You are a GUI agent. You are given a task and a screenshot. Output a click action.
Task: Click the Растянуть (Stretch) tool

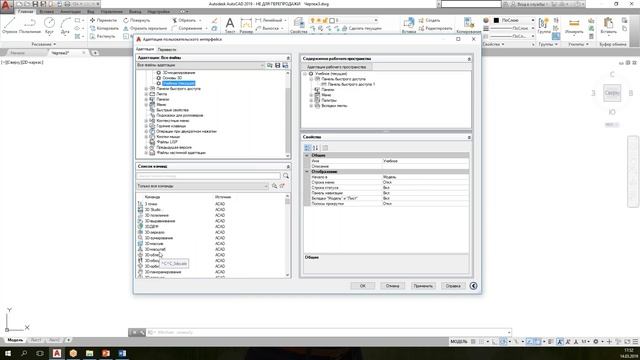pos(103,36)
